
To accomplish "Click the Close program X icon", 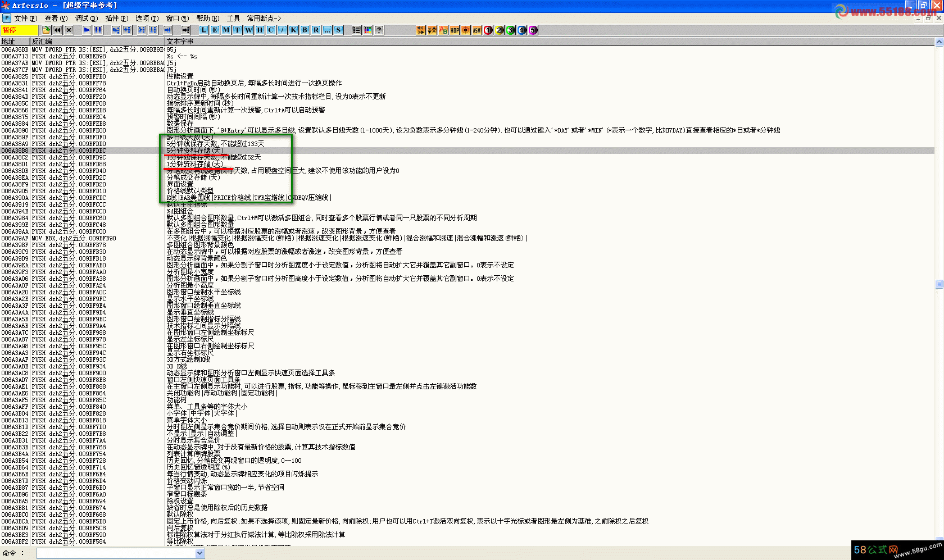I will coord(69,30).
